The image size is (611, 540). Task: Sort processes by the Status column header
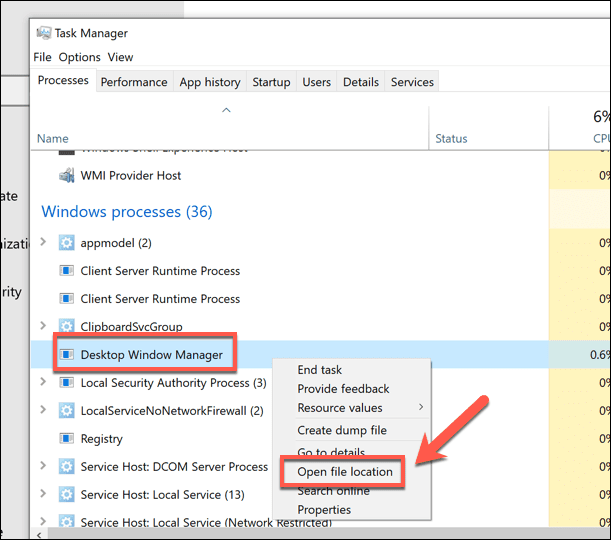point(451,139)
